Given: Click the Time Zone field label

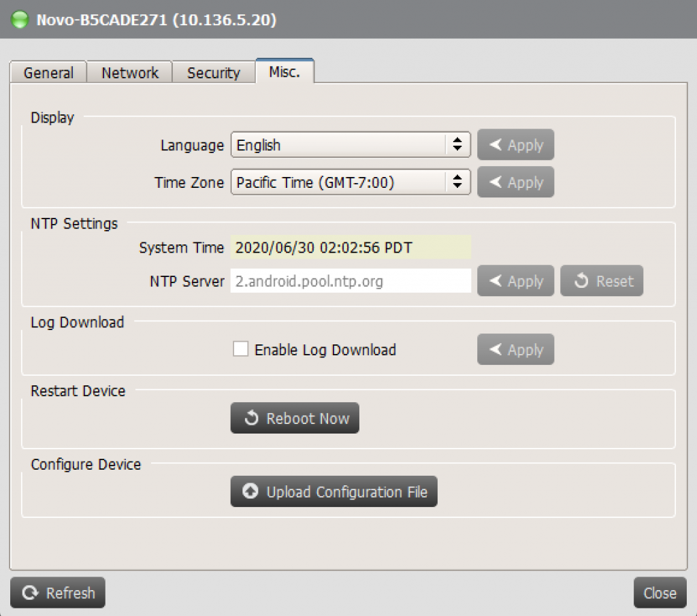Looking at the screenshot, I should (189, 182).
